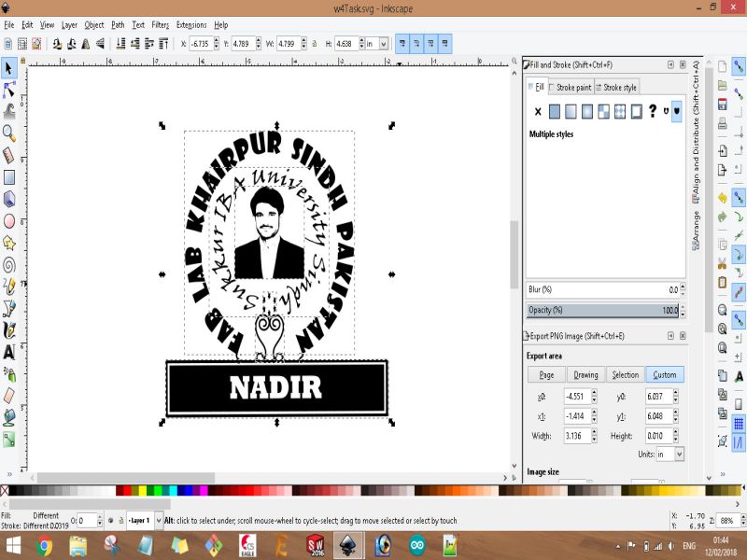Increase the Blur percentage spinner
The width and height of the screenshot is (747, 560).
[683, 287]
